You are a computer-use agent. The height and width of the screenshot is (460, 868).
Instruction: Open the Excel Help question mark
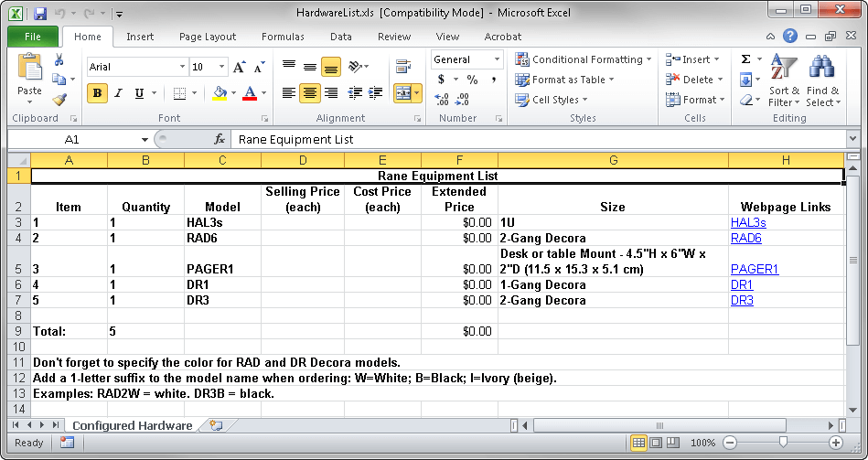(790, 37)
